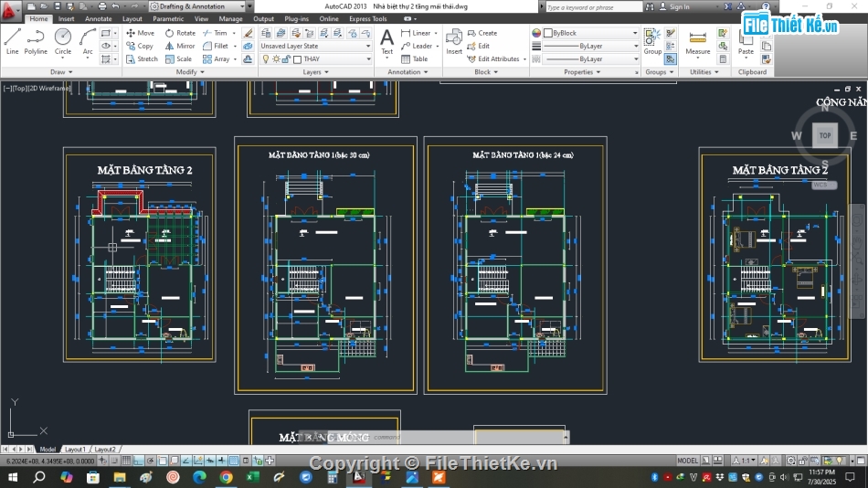The height and width of the screenshot is (488, 868).
Task: Toggle group selection on/off in Groups panel
Action: [x=671, y=58]
